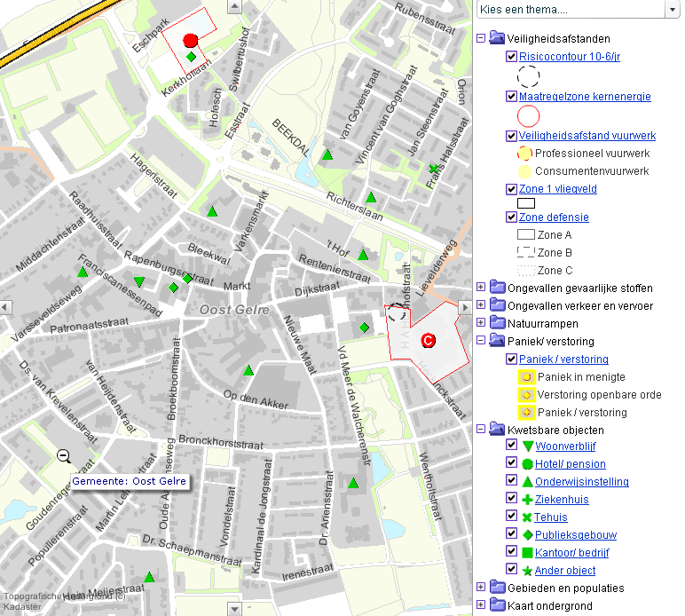Click the Veiligheidsafstanden folder icon

(497, 38)
